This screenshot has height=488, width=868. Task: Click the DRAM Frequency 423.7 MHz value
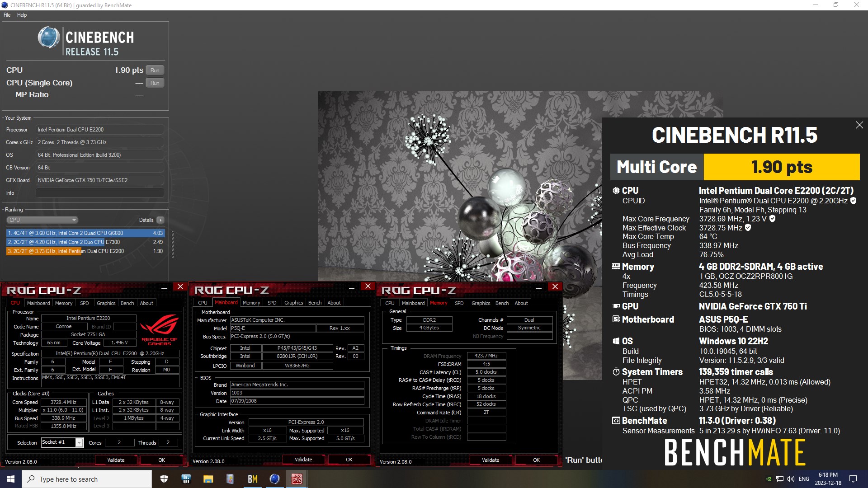[x=486, y=356]
